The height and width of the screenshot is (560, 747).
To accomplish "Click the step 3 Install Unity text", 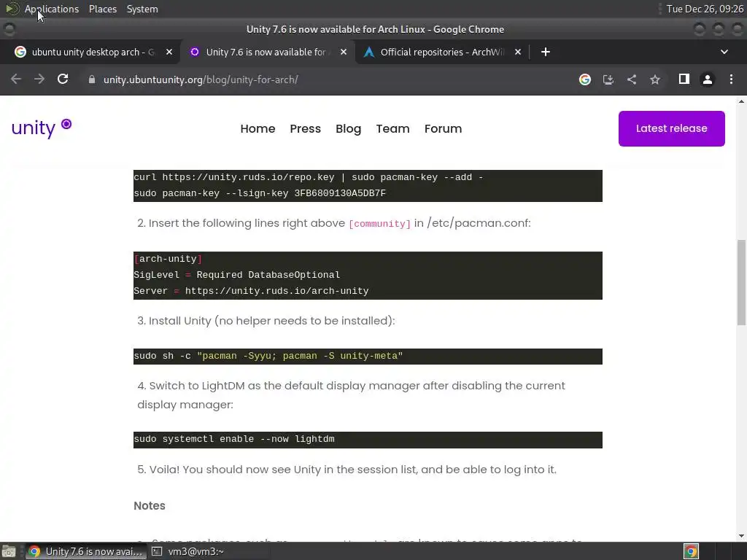I will click(266, 321).
